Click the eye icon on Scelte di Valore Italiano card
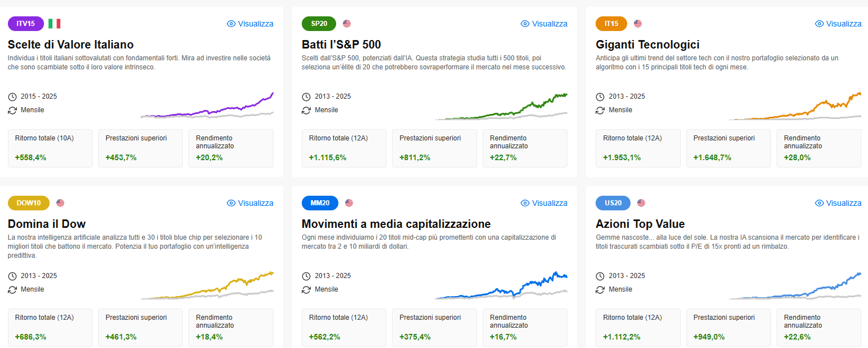 pos(231,24)
